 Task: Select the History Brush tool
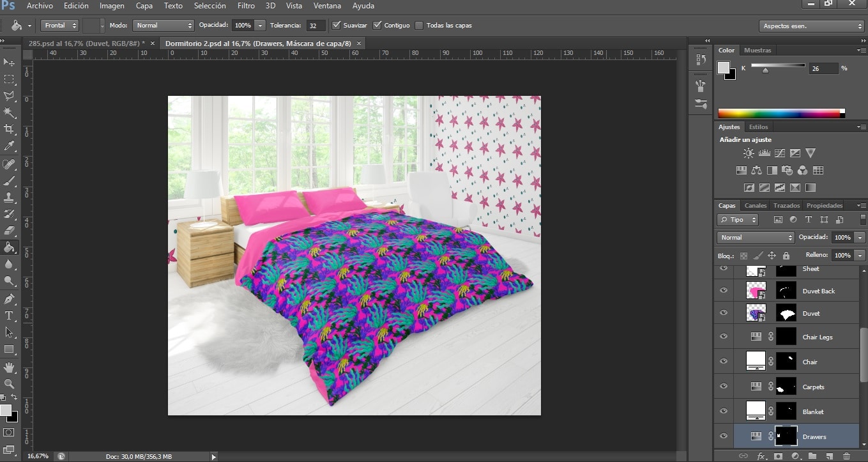click(10, 214)
